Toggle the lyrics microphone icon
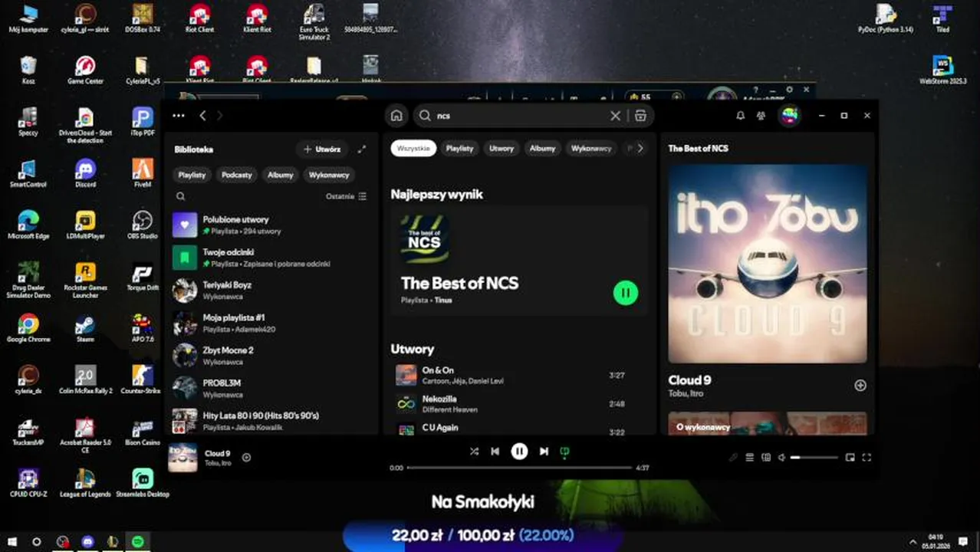 click(x=733, y=458)
